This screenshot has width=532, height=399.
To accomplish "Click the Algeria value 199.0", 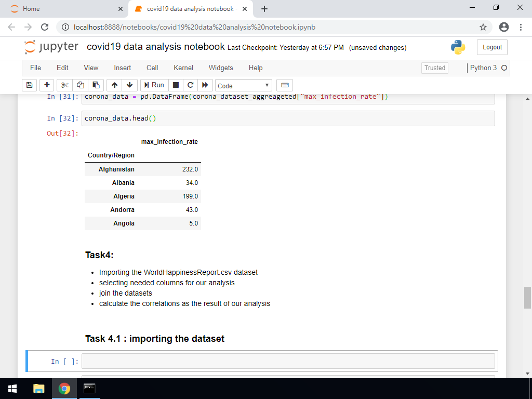I will pos(190,196).
